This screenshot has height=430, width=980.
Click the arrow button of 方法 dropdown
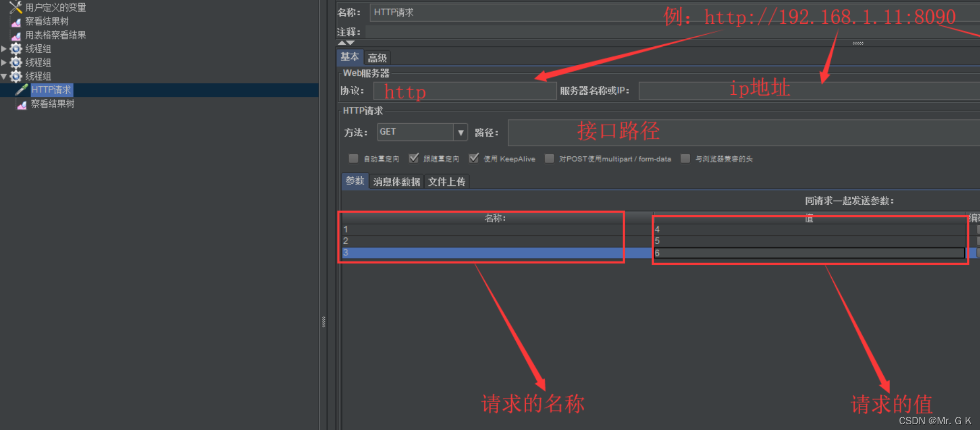(461, 132)
